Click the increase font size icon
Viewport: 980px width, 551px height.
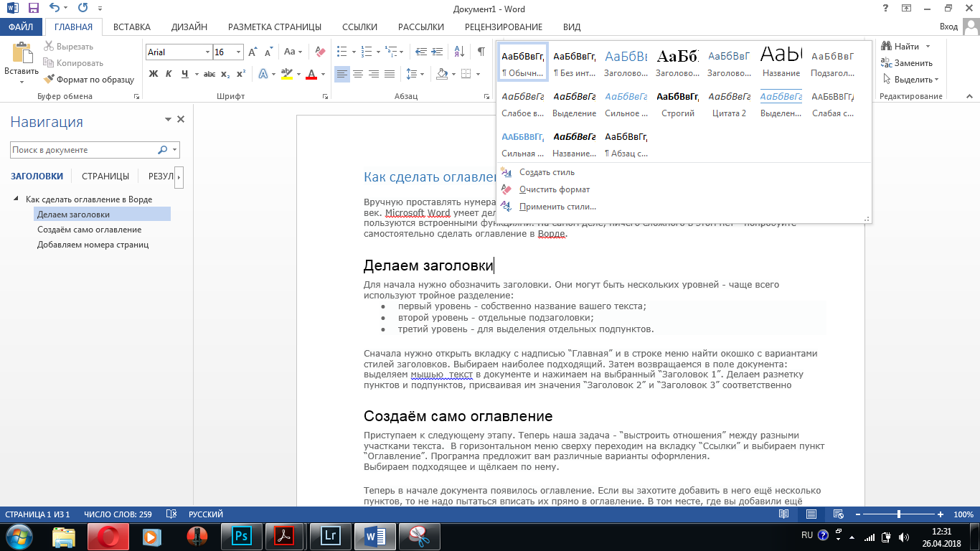[253, 52]
